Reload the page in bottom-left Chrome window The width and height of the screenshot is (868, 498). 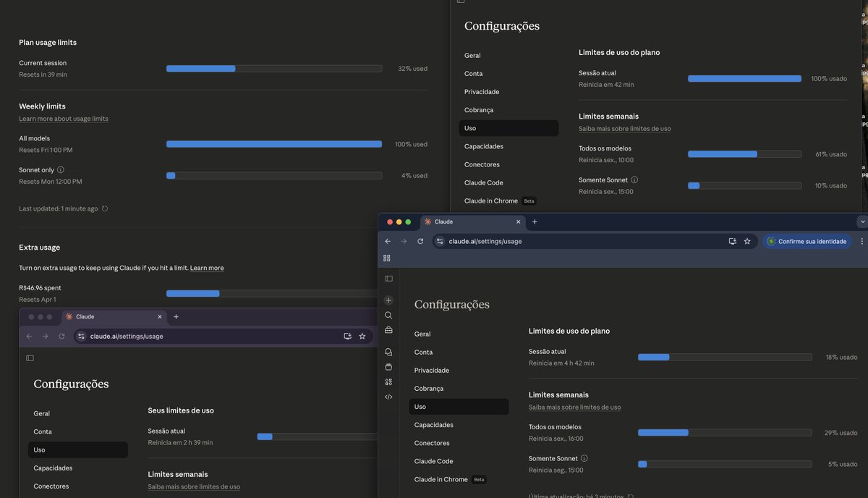point(61,336)
